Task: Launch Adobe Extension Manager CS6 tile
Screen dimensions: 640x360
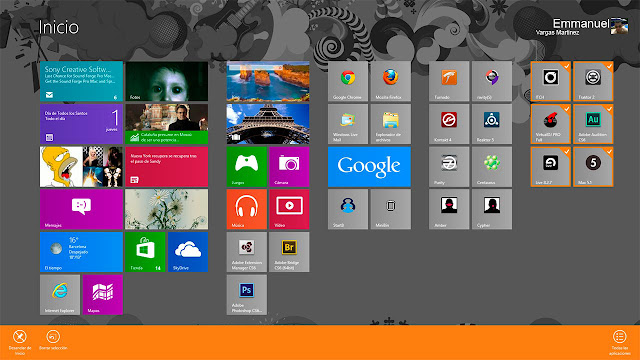Action: pos(247,252)
